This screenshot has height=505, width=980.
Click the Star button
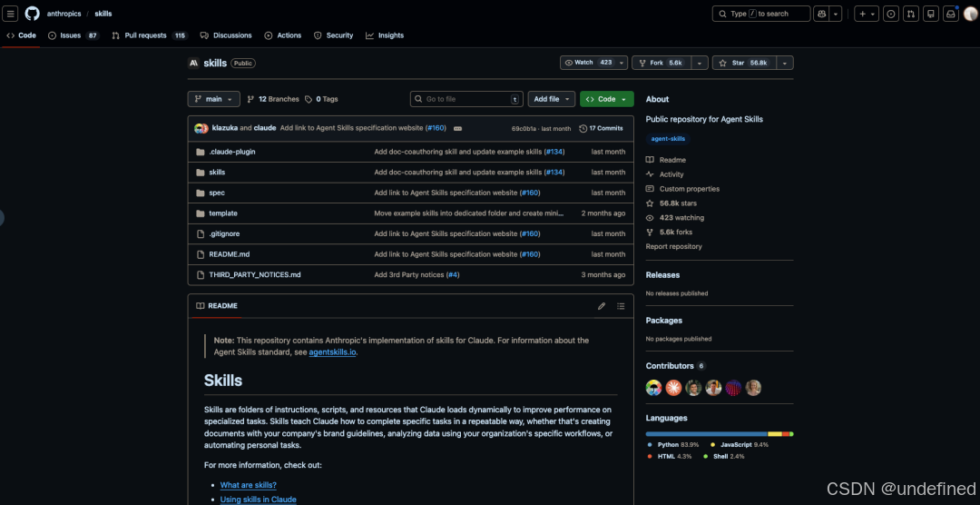pyautogui.click(x=744, y=63)
